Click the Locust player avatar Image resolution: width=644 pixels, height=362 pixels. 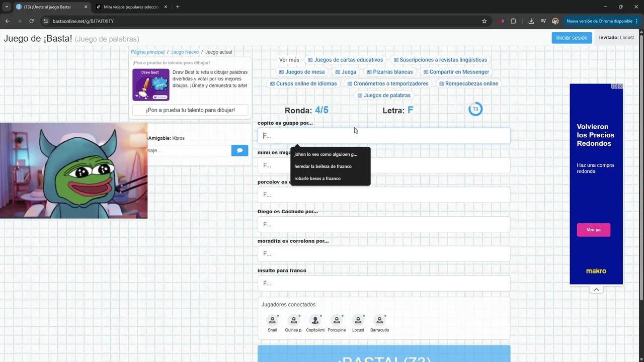tap(358, 320)
